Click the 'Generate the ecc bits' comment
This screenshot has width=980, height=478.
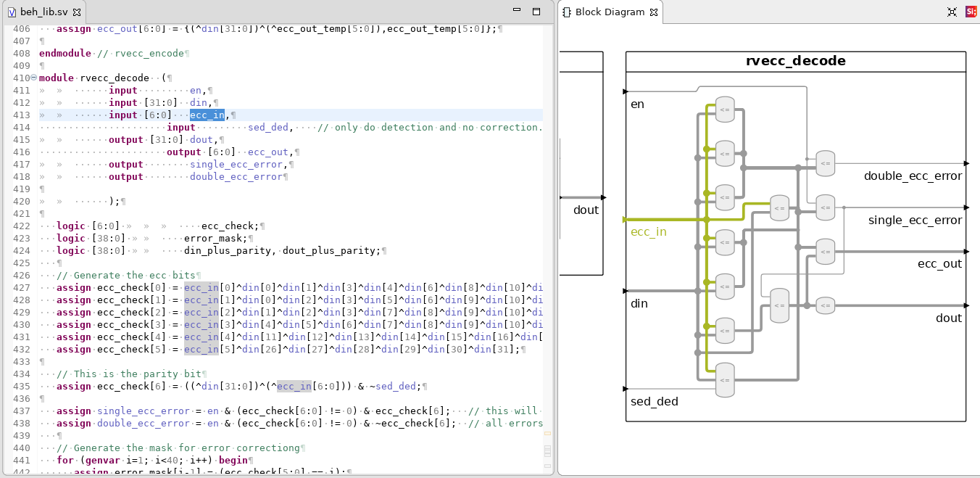127,275
